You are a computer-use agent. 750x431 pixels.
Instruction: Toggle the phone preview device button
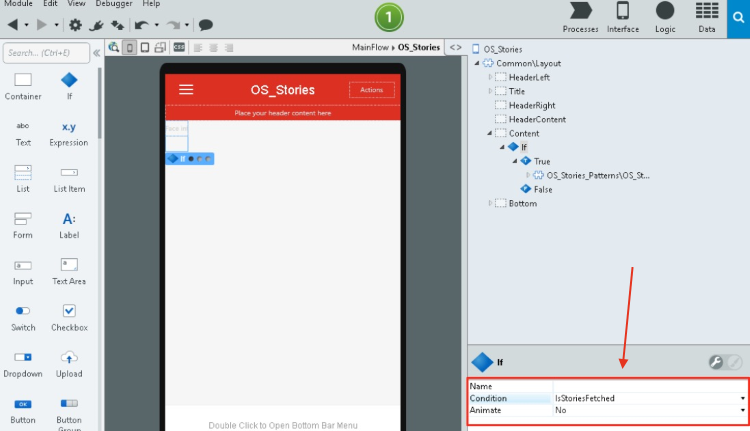pos(129,47)
